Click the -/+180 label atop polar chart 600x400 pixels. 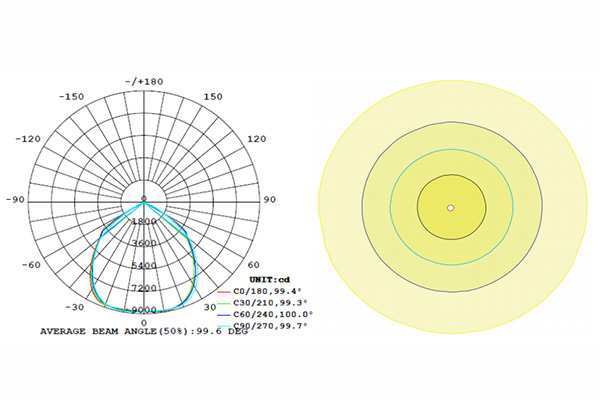[x=143, y=81]
